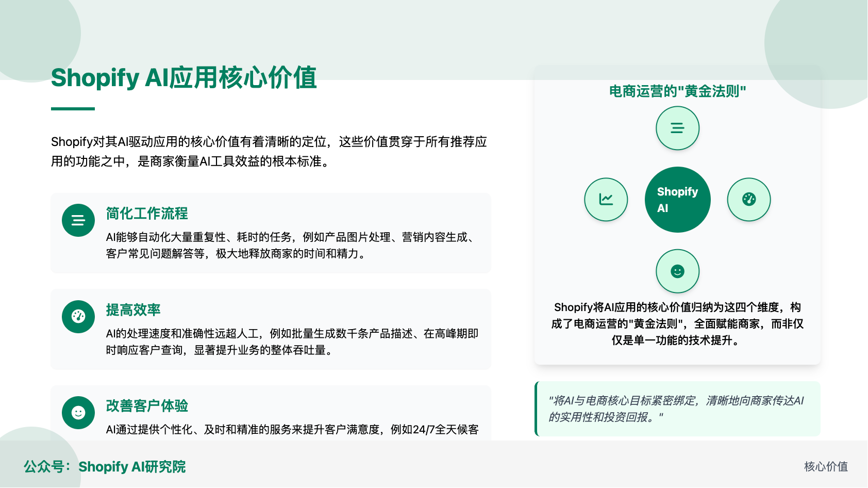The width and height of the screenshot is (868, 488).
Task: Click the 公众号：Shopify AI研究院 footer text
Action: pyautogui.click(x=105, y=467)
